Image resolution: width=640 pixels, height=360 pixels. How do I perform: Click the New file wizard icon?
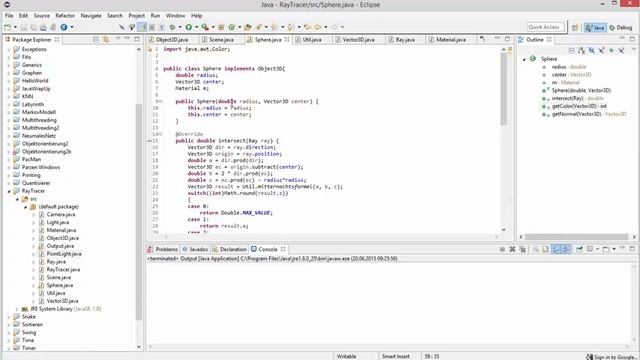[x=7, y=27]
